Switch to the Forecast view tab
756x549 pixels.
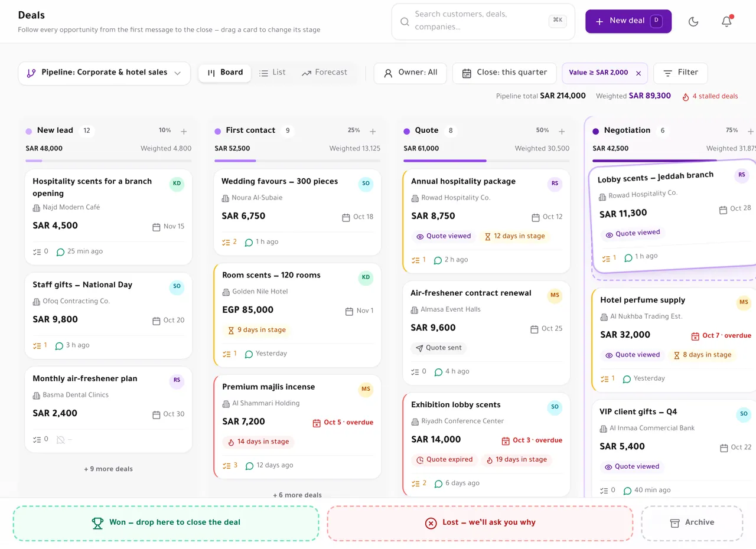click(x=324, y=73)
